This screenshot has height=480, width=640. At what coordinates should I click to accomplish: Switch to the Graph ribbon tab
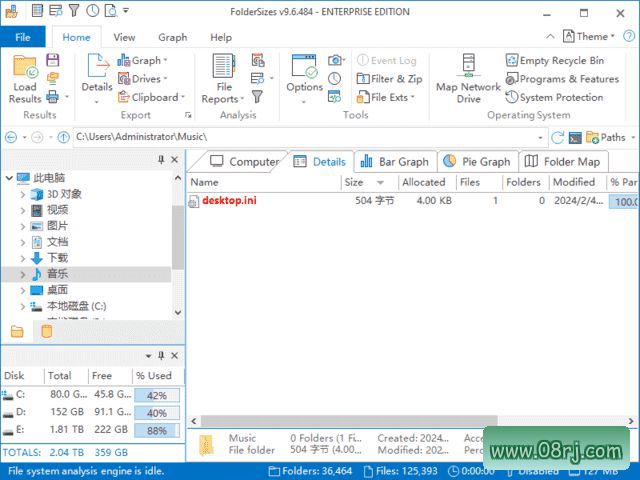pos(173,37)
